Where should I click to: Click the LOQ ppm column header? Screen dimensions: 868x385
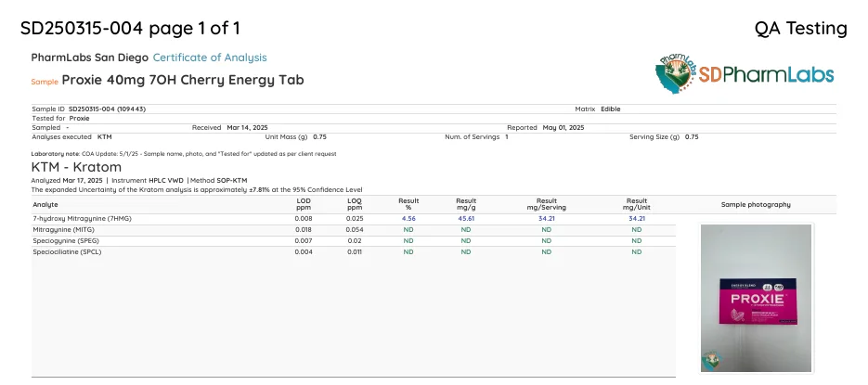coord(355,204)
